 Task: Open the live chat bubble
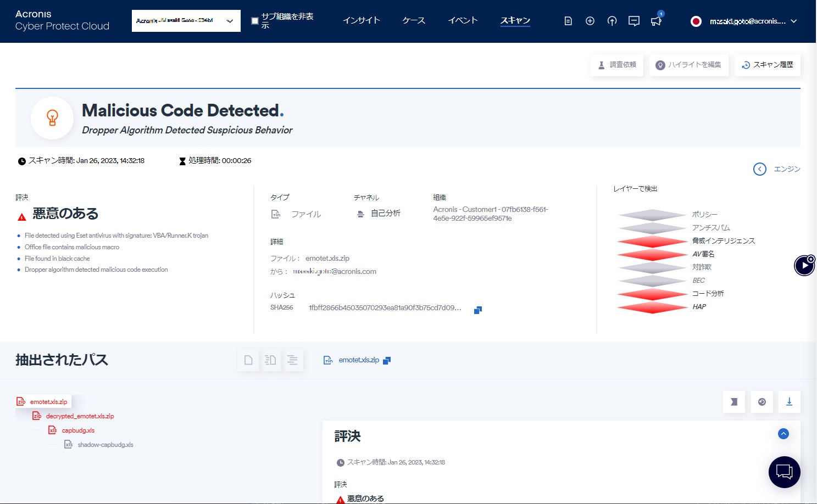click(784, 472)
